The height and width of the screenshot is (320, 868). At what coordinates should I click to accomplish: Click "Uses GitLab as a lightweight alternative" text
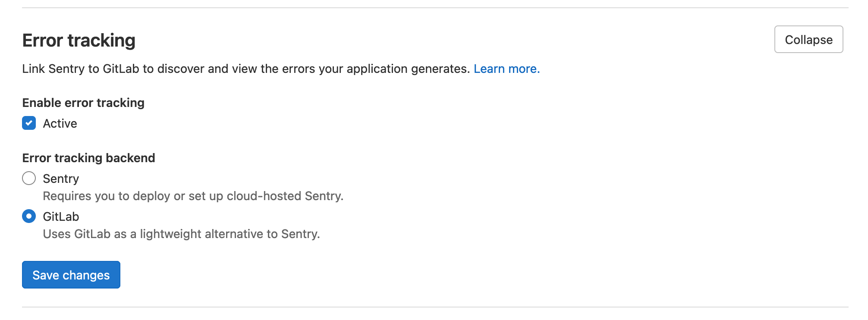pyautogui.click(x=181, y=234)
